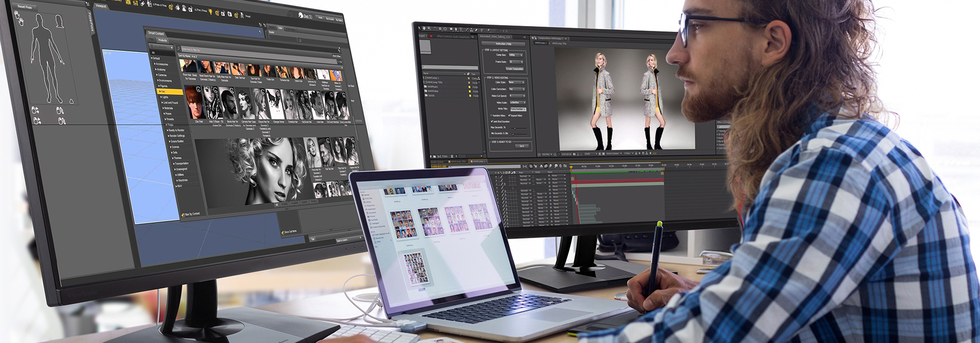Viewport: 980px width, 343px height.
Task: Click the Do It button
Action: click(x=522, y=146)
